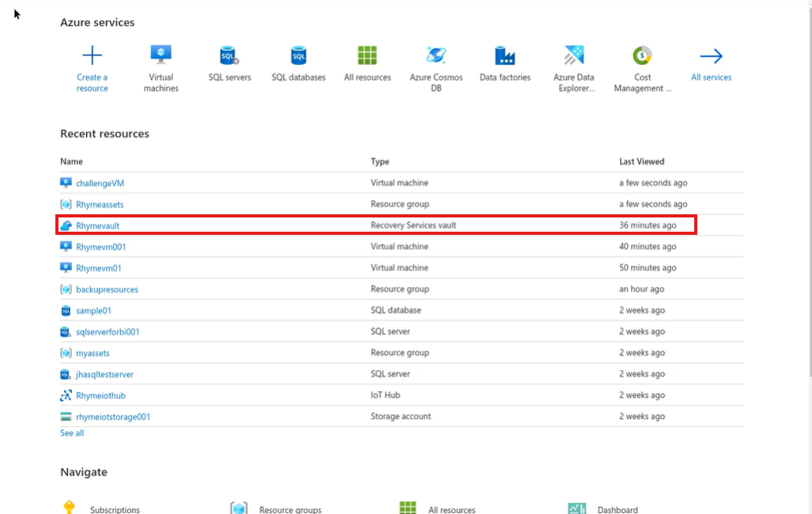Screen dimensions: 812x514
Task: Click the Rhymeassets resource group icon
Action: pyautogui.click(x=66, y=204)
